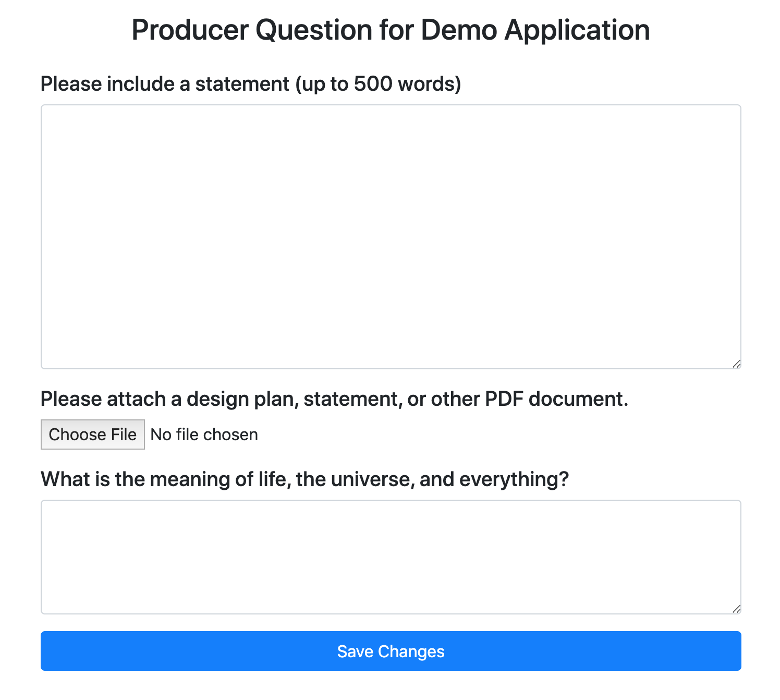Click the '(up to 500 words)' text
780x700 pixels.
(x=378, y=84)
